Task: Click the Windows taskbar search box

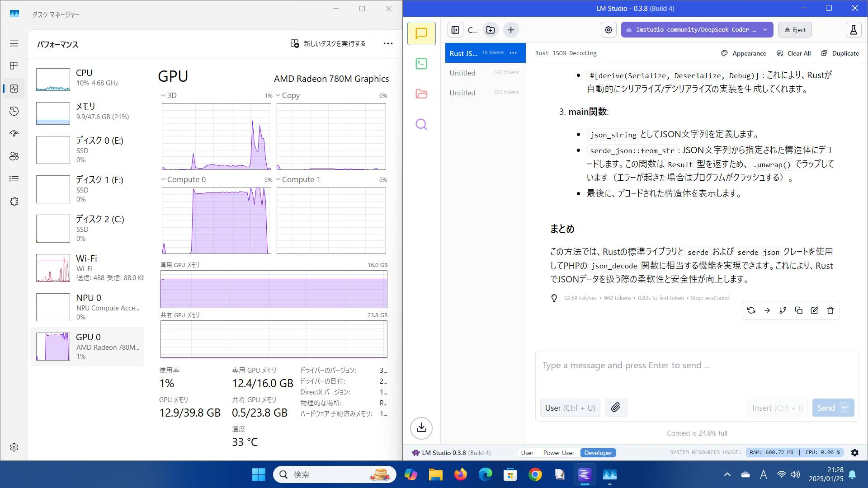Action: click(x=335, y=474)
